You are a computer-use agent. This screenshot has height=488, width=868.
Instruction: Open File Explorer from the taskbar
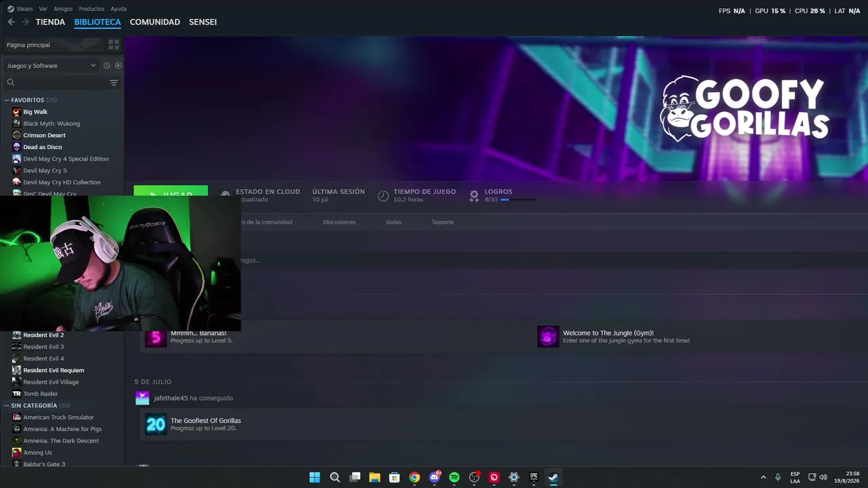(x=374, y=477)
